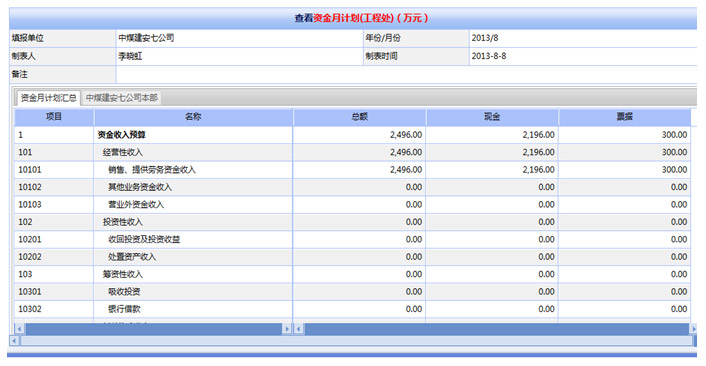706x366 pixels.
Task: Click left arrow of the project pane scrollbar
Action: point(19,329)
